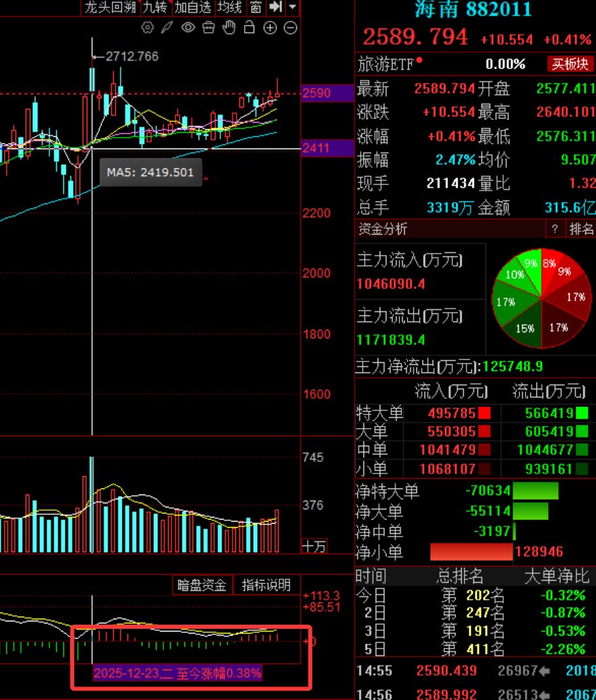Screen dimensions: 596x700
Task: Click 主力流入 value 1046090.4
Action: [391, 284]
